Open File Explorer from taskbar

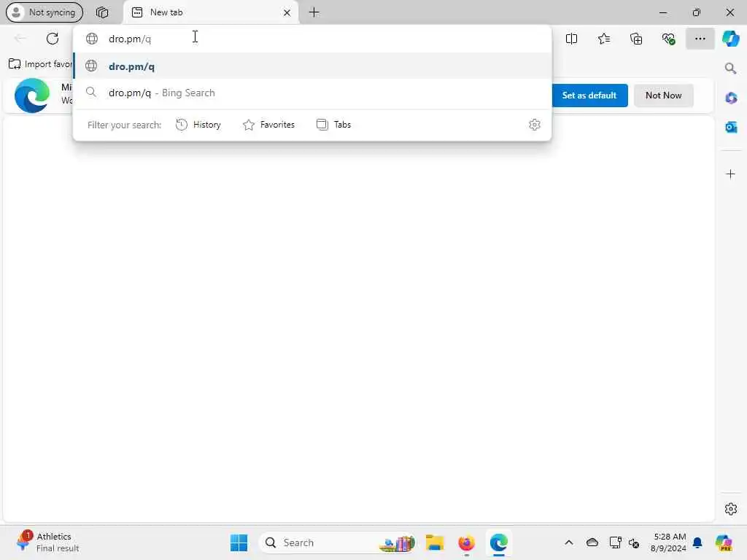435,542
